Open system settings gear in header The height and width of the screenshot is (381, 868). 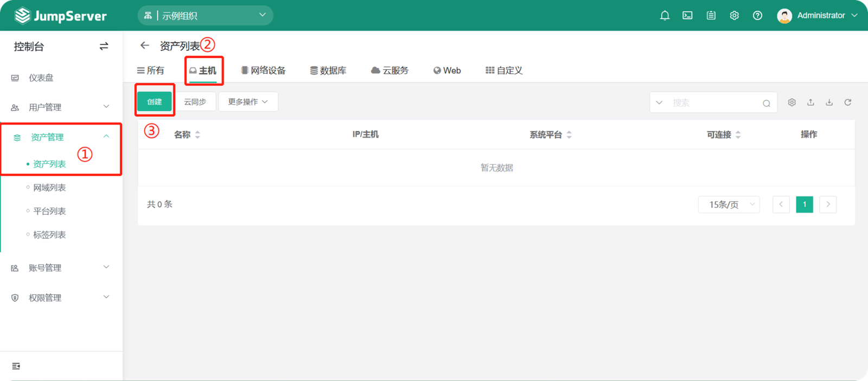coord(734,16)
